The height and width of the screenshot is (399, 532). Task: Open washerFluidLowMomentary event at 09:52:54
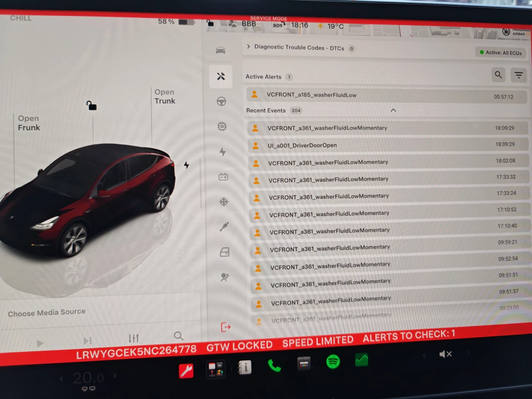(390, 264)
